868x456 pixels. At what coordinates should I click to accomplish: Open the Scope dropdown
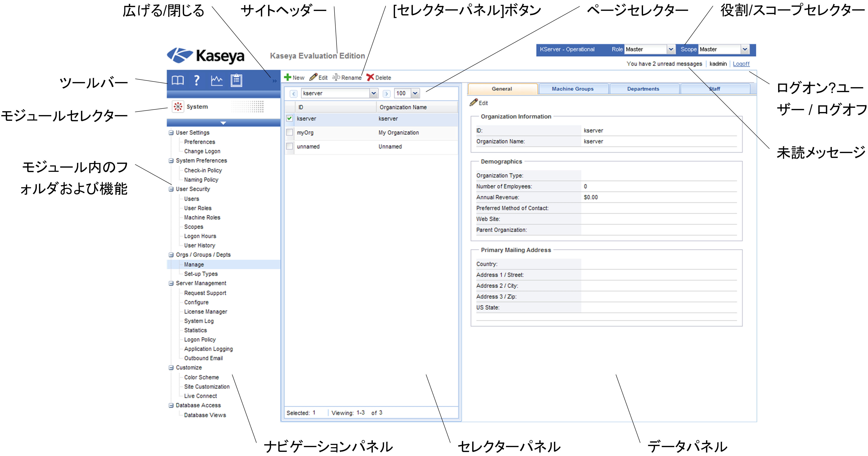click(745, 49)
